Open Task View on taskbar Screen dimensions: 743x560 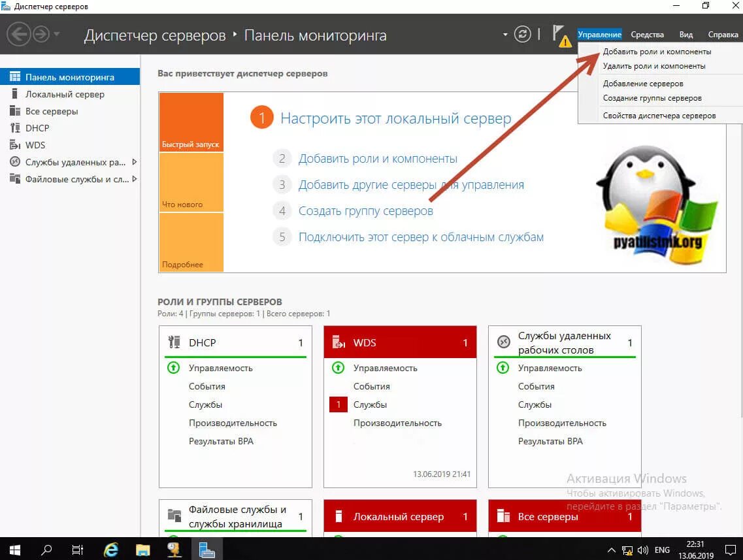coord(77,550)
